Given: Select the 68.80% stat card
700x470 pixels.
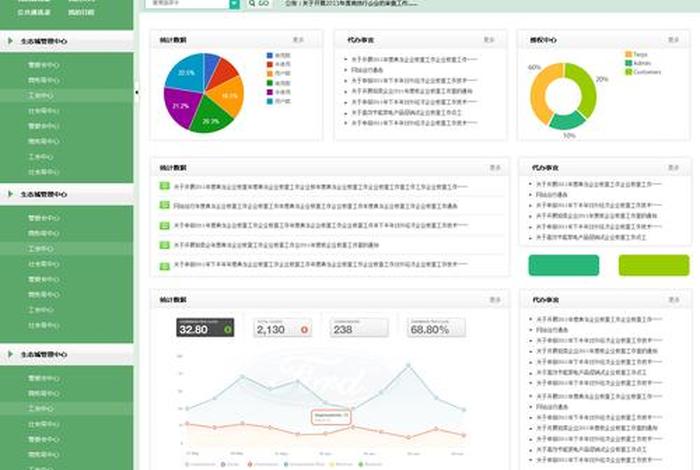Looking at the screenshot, I should point(437,327).
